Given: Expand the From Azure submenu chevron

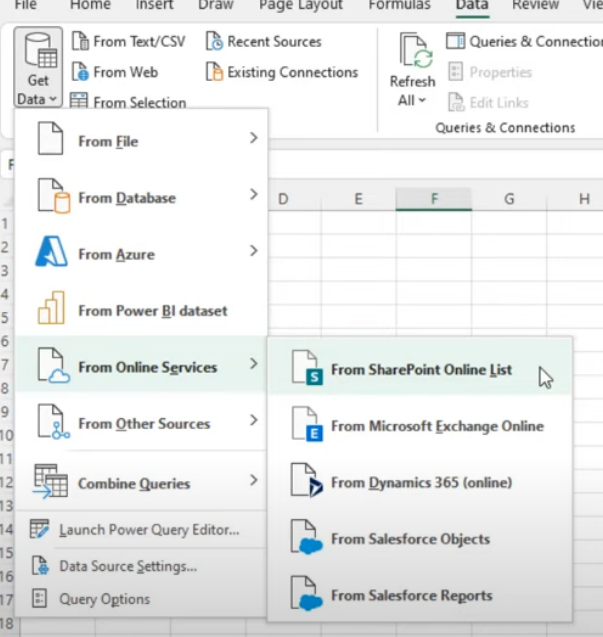Looking at the screenshot, I should pos(254,251).
